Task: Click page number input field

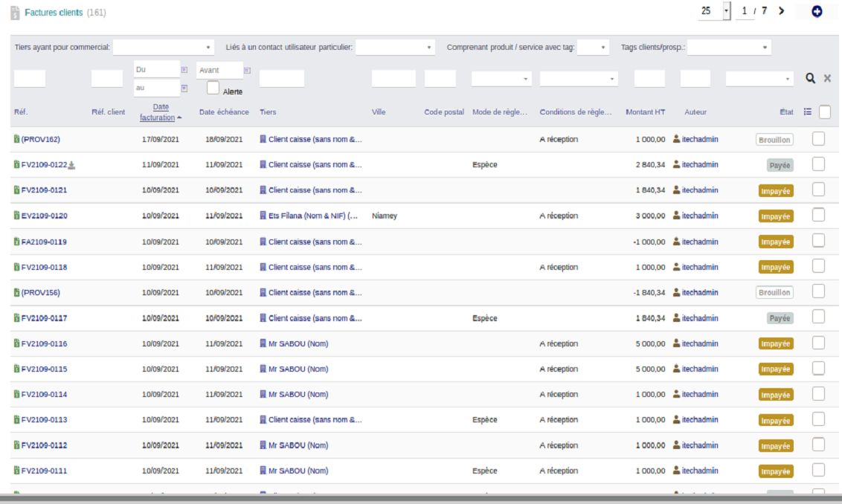Action: tap(745, 10)
